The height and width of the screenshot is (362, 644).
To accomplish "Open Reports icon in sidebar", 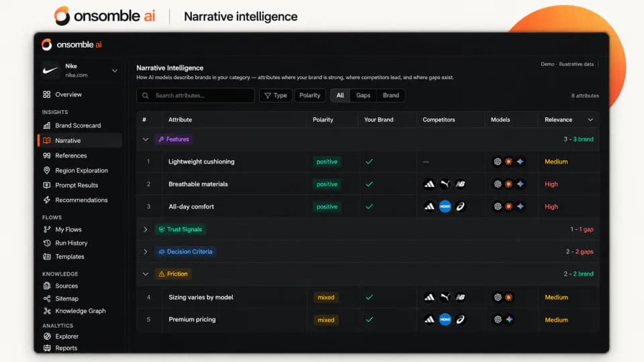I will pos(47,348).
